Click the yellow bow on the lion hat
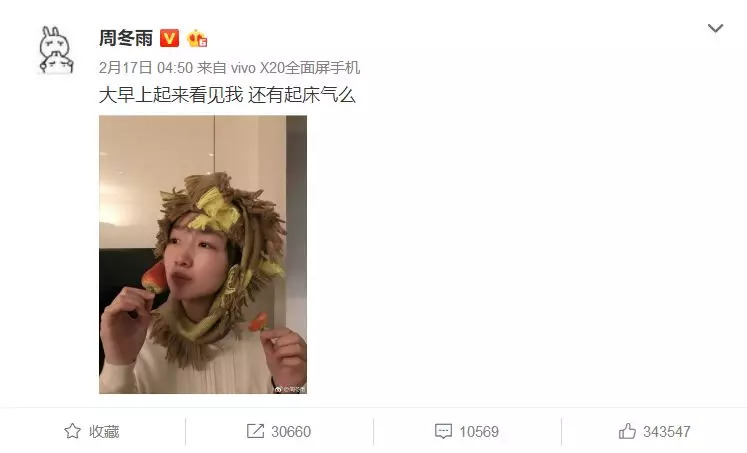Viewport: 747px width, 453px height. (217, 211)
